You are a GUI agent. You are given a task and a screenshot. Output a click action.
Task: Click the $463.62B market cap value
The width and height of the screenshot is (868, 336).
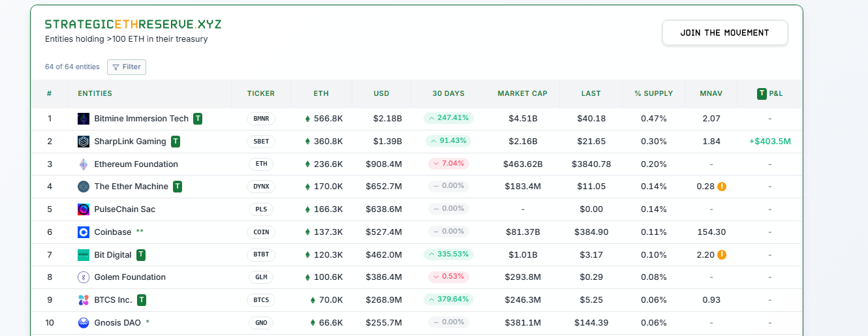tap(523, 164)
